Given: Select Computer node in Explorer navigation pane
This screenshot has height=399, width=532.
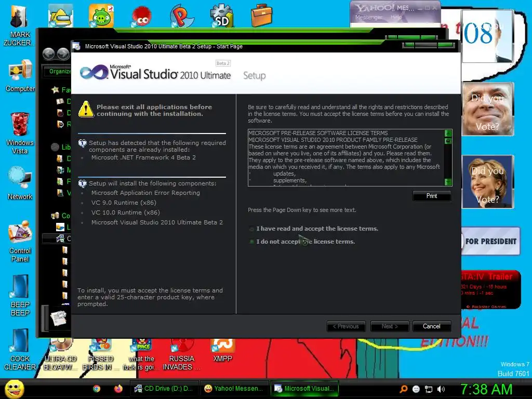Looking at the screenshot, I should click(60, 216).
